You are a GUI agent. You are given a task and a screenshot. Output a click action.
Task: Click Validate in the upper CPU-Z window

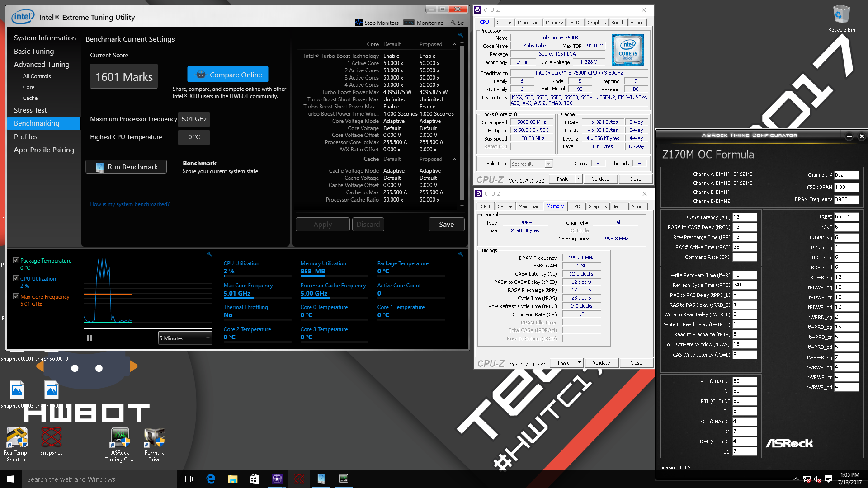click(600, 179)
